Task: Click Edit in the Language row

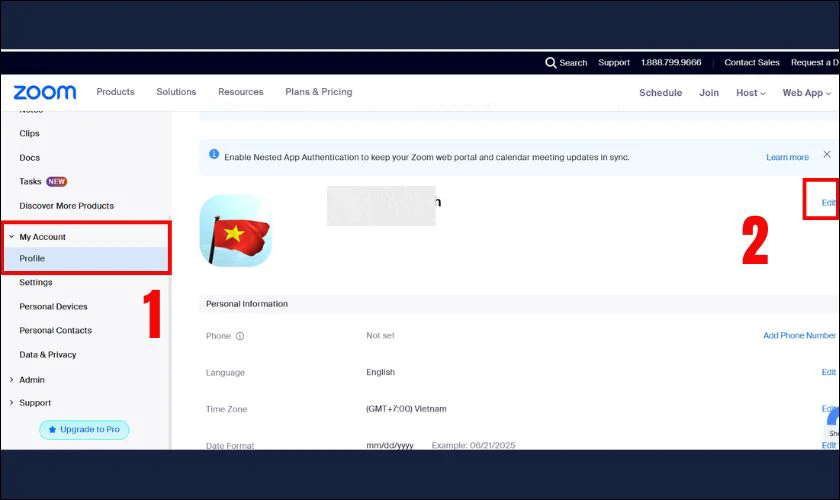Action: coord(829,372)
